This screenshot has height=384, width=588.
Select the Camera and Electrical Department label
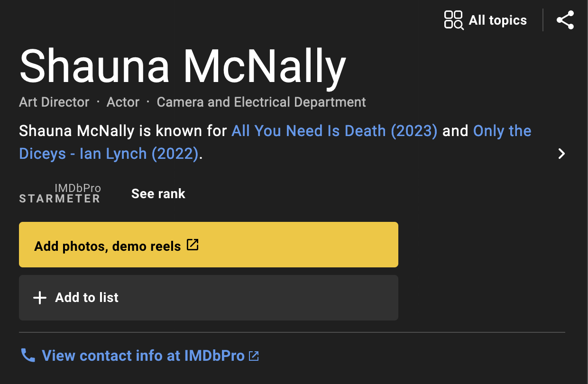click(261, 101)
